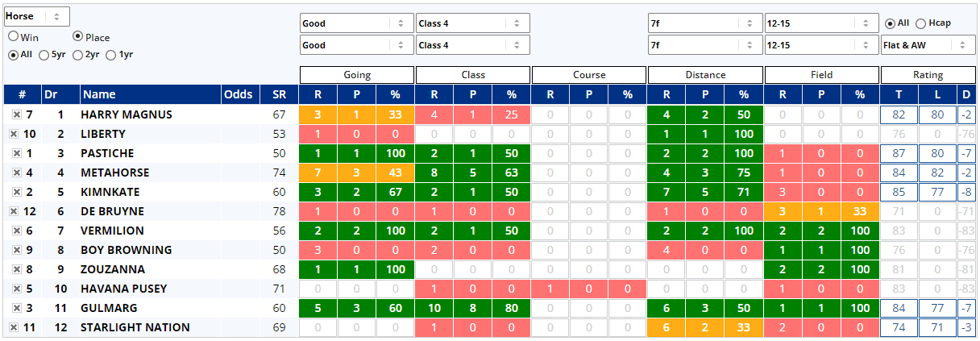Click the X icon beside Starlight Nation
The height and width of the screenshot is (341, 980).
point(14,327)
